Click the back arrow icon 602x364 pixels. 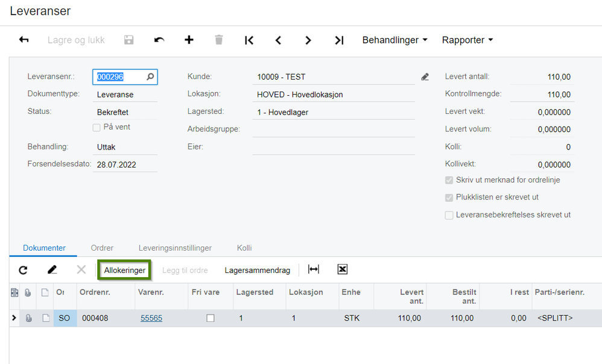pos(24,40)
